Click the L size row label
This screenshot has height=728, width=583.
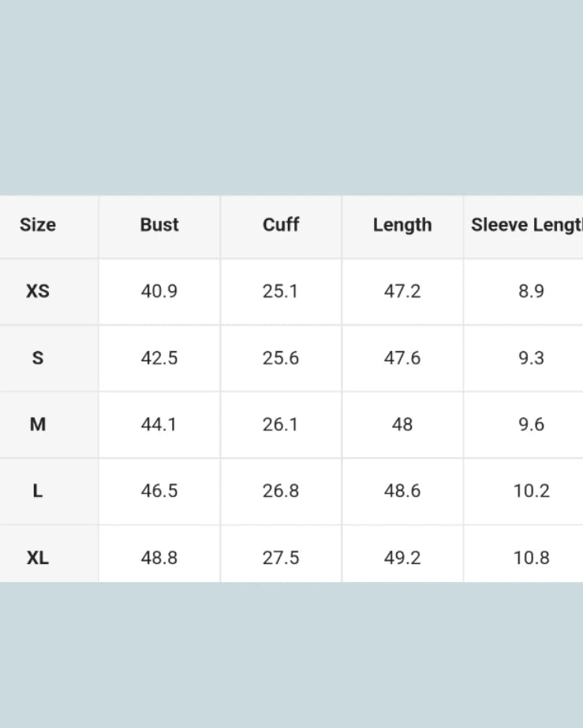[x=38, y=491]
